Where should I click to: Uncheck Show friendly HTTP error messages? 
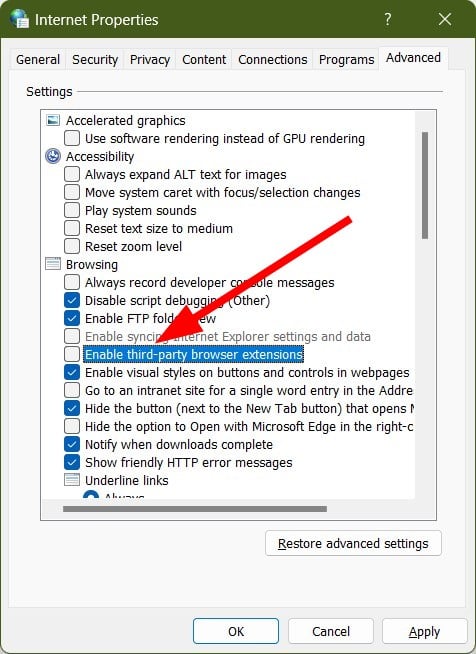pos(72,462)
